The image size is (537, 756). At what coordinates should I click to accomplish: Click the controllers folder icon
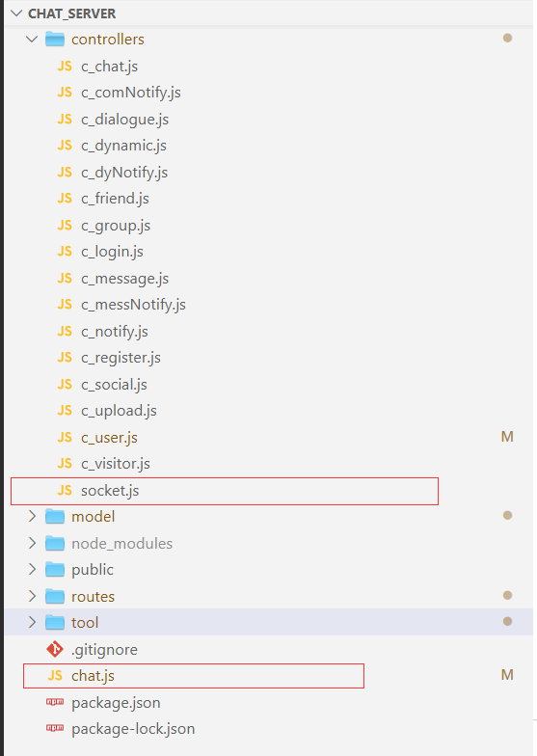tap(54, 39)
